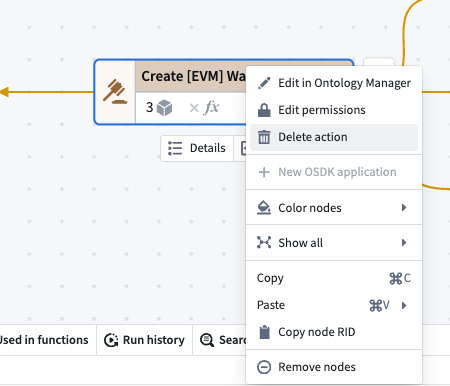
Task: Click the cube object count icon
Action: click(164, 108)
